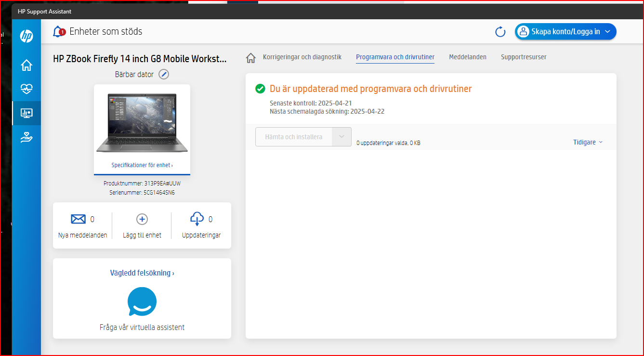Click the Nya meddelanden label
Screen dimensions: 644x356
[82, 236]
